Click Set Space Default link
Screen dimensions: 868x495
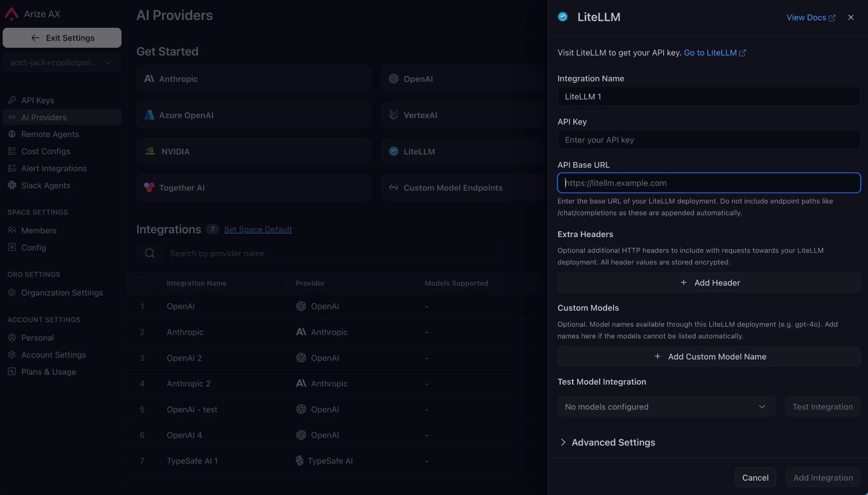pyautogui.click(x=258, y=229)
